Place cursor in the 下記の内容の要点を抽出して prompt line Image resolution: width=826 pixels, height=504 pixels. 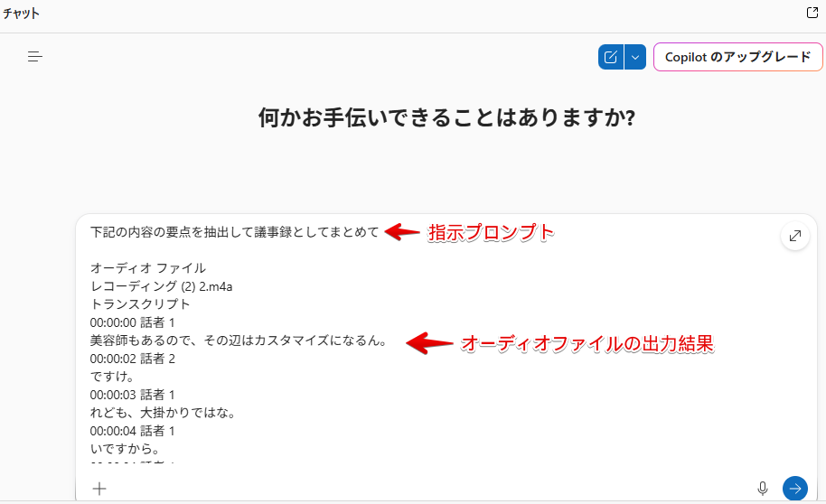click(x=234, y=232)
